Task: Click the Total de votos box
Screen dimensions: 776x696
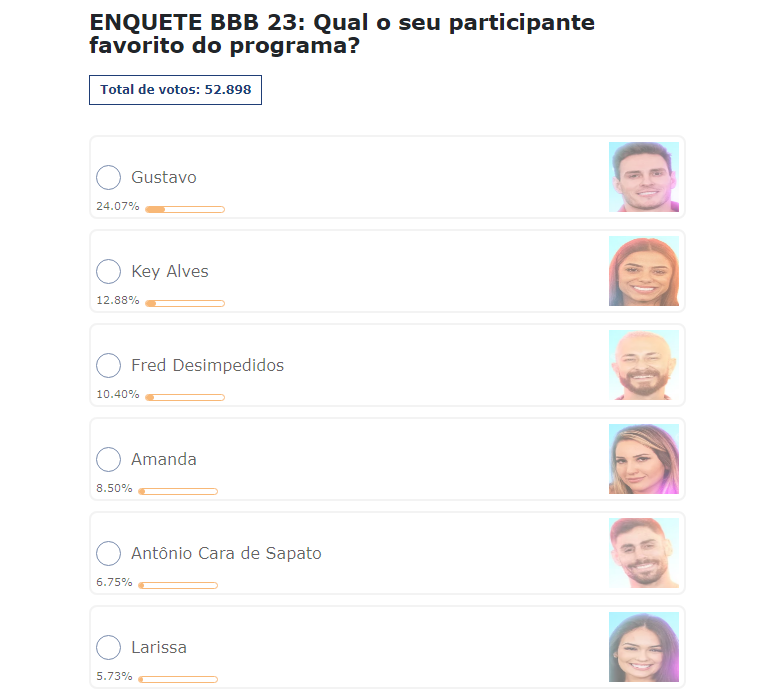Action: (175, 90)
